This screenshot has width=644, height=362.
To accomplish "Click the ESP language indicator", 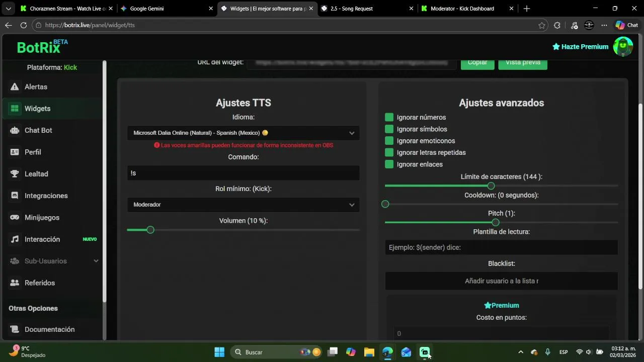I will click(x=563, y=352).
